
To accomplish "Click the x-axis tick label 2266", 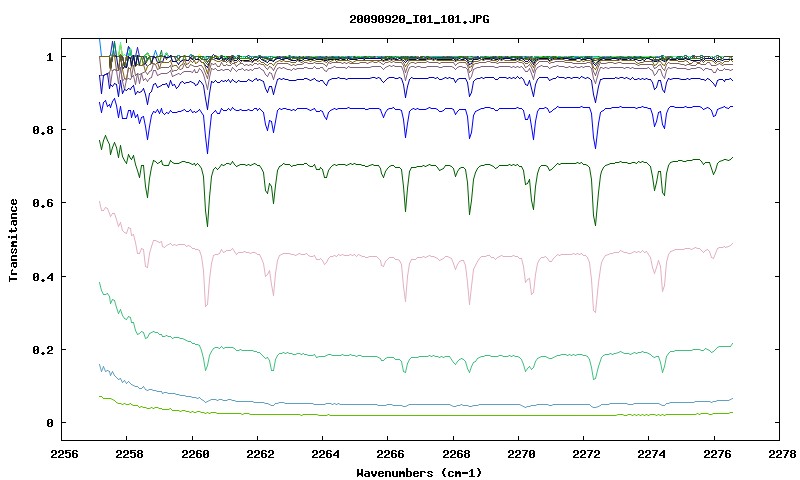I will [x=390, y=454].
